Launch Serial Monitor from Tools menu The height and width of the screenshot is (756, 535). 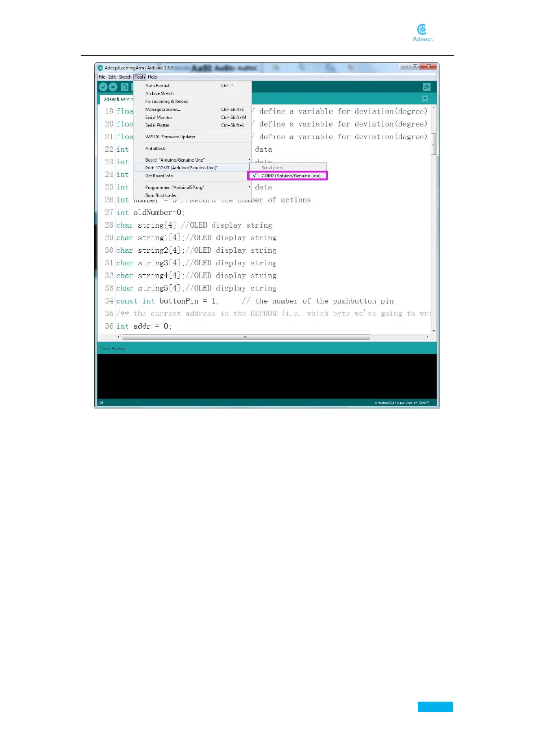click(x=193, y=117)
